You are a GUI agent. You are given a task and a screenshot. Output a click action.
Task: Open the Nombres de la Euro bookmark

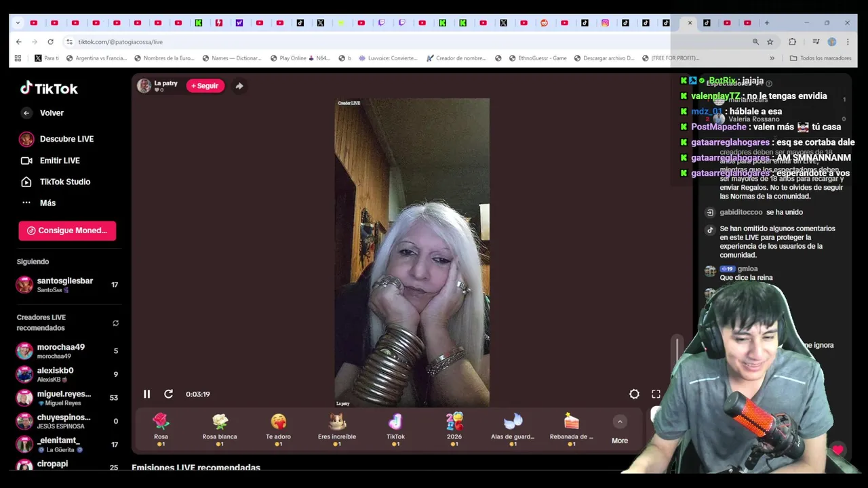pyautogui.click(x=164, y=58)
